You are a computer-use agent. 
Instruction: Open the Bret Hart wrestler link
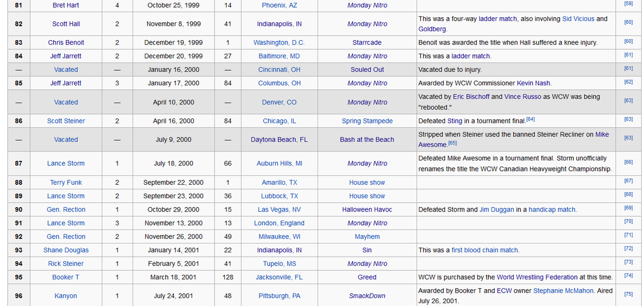(x=66, y=6)
